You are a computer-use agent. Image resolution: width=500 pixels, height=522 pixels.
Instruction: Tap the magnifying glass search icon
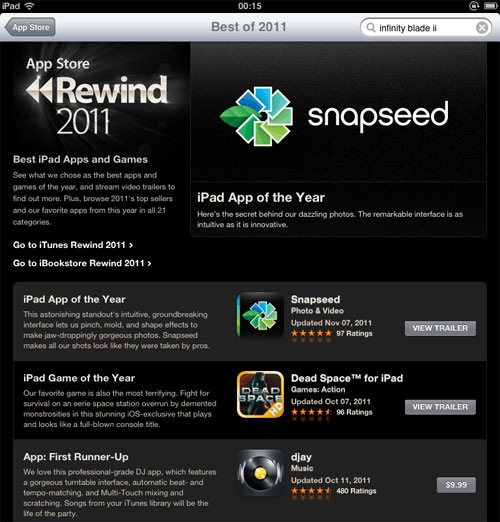pos(371,28)
